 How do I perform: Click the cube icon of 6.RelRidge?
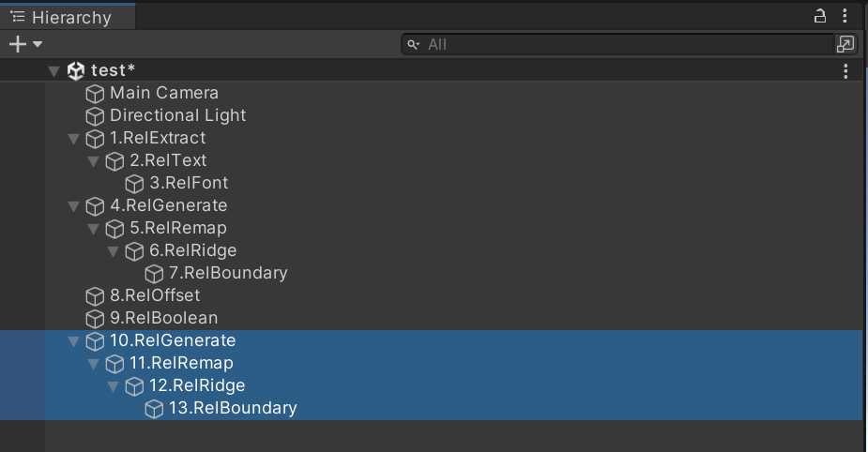click(x=134, y=251)
